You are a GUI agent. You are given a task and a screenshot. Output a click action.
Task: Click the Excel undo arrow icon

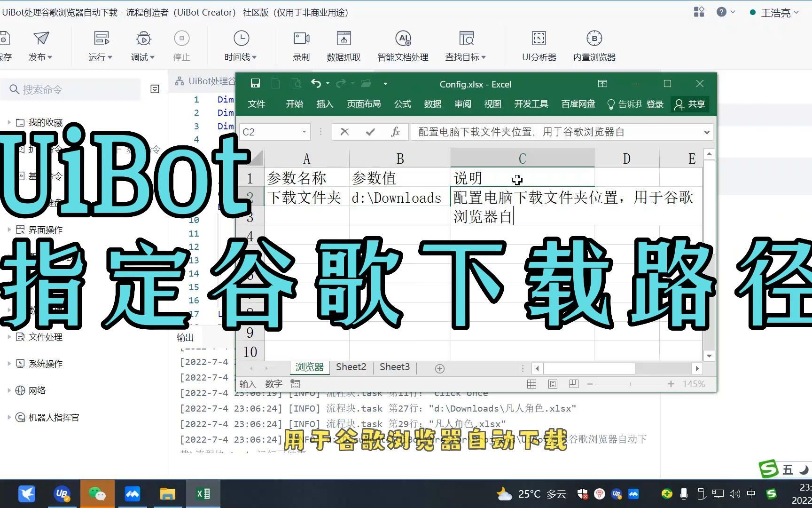[316, 84]
